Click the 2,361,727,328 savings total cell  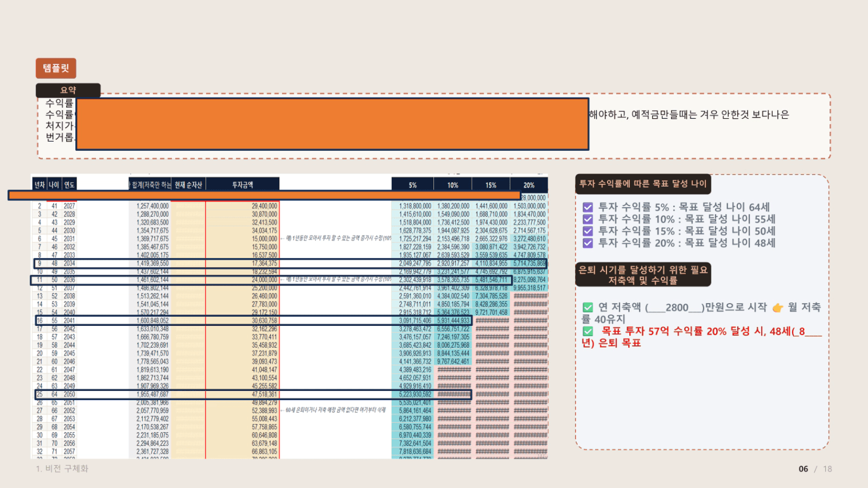152,451
